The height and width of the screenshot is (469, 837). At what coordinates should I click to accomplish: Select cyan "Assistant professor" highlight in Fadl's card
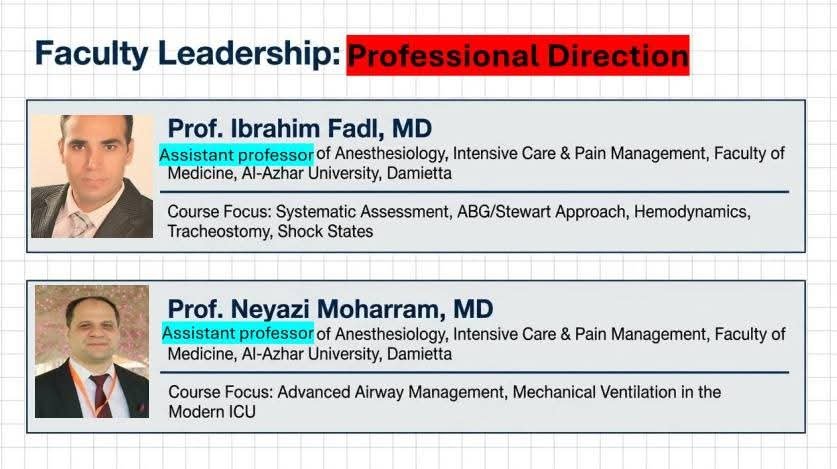pos(236,154)
